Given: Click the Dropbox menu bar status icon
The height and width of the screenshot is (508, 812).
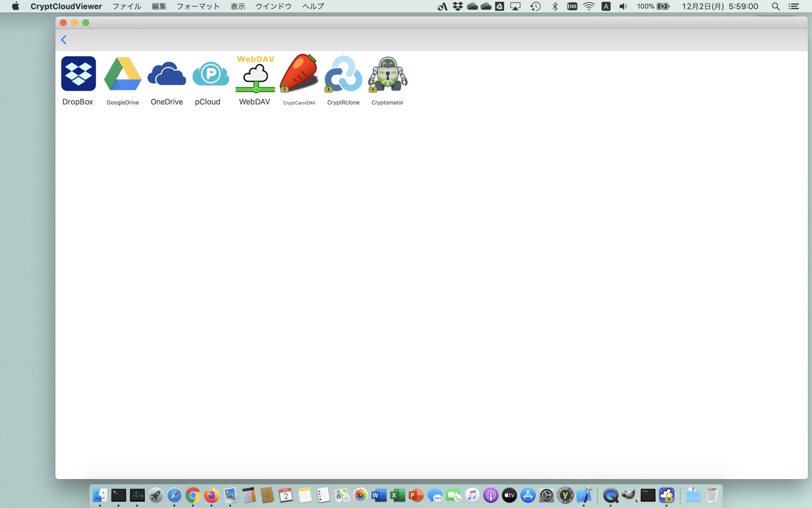Looking at the screenshot, I should (x=458, y=6).
